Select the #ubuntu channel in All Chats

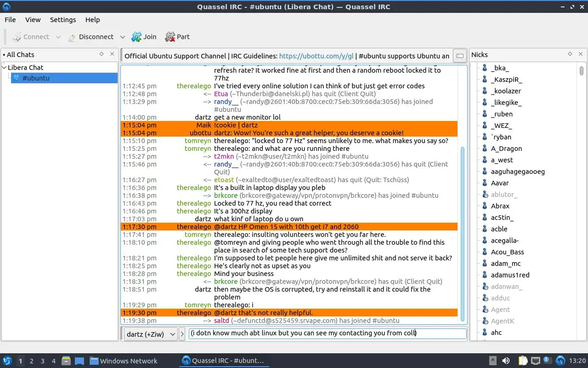click(x=64, y=78)
